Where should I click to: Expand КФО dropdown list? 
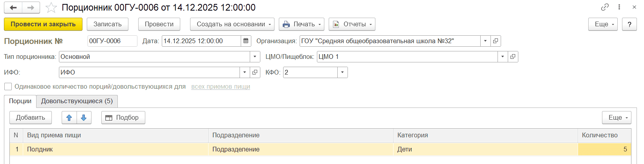342,72
